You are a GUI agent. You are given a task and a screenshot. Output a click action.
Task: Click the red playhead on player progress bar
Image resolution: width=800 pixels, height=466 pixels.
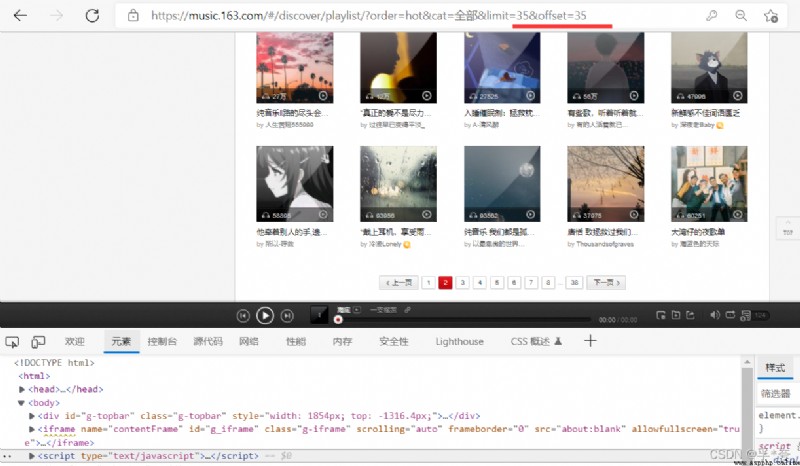point(337,320)
